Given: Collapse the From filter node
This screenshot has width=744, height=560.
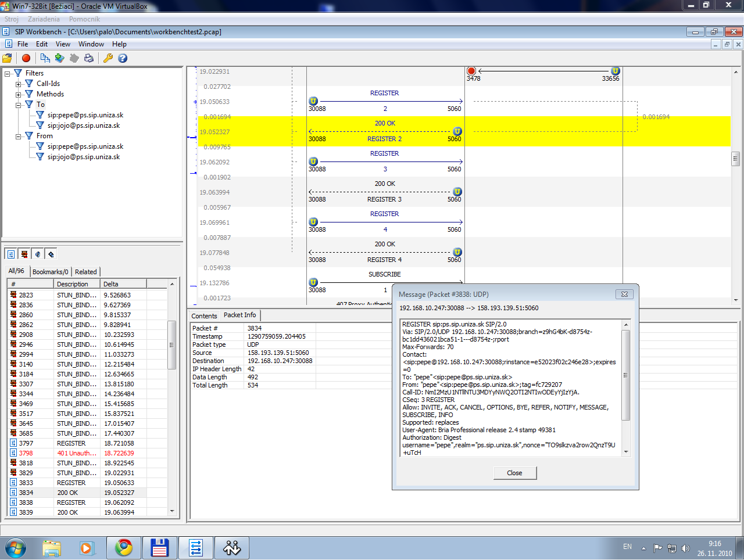Looking at the screenshot, I should [18, 137].
